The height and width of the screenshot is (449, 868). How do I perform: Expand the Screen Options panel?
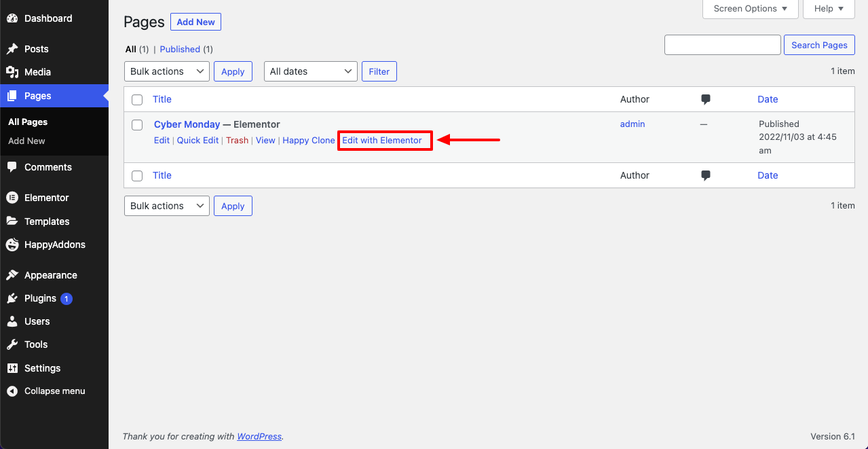pos(750,9)
